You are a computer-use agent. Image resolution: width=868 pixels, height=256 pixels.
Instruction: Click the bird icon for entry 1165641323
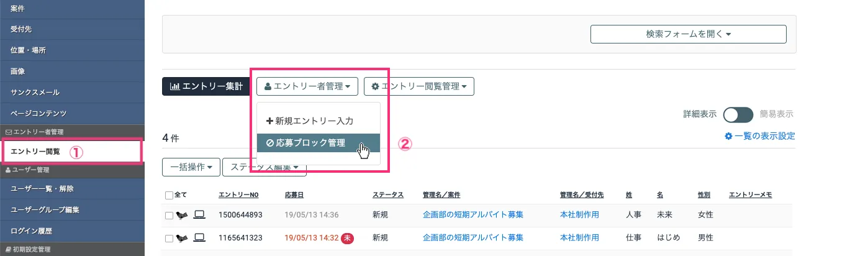(x=182, y=237)
